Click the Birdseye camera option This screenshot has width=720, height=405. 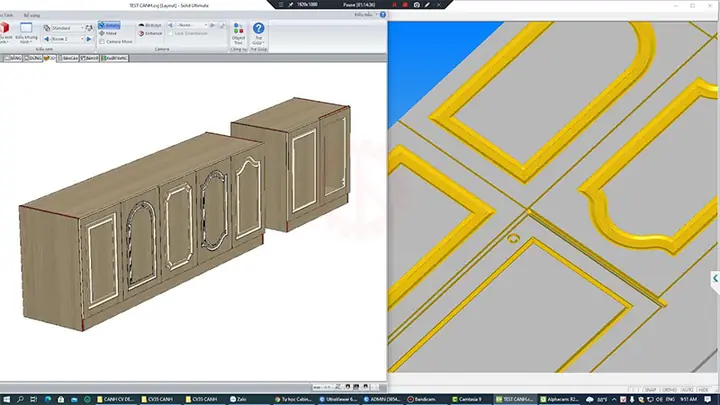click(150, 25)
